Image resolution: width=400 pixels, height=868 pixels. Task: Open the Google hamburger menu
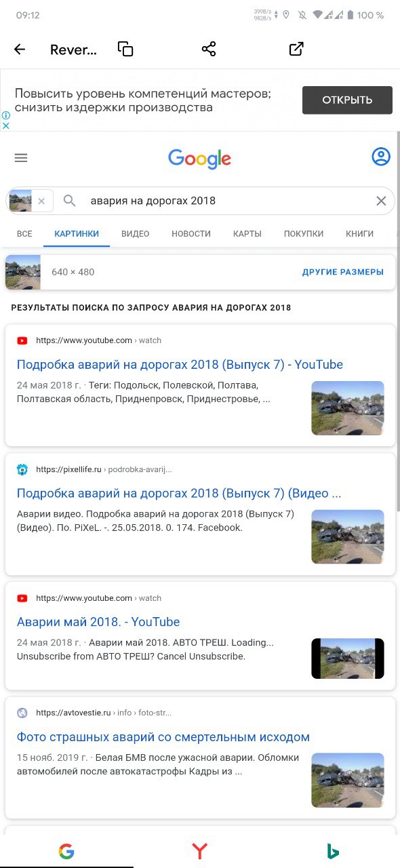click(21, 158)
